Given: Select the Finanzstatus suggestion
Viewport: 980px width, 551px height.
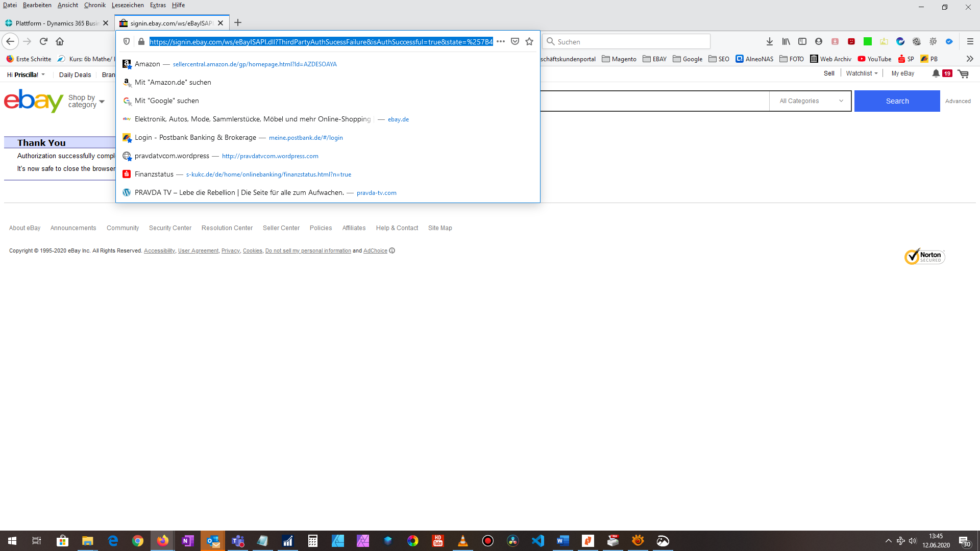Looking at the screenshot, I should [x=328, y=174].
